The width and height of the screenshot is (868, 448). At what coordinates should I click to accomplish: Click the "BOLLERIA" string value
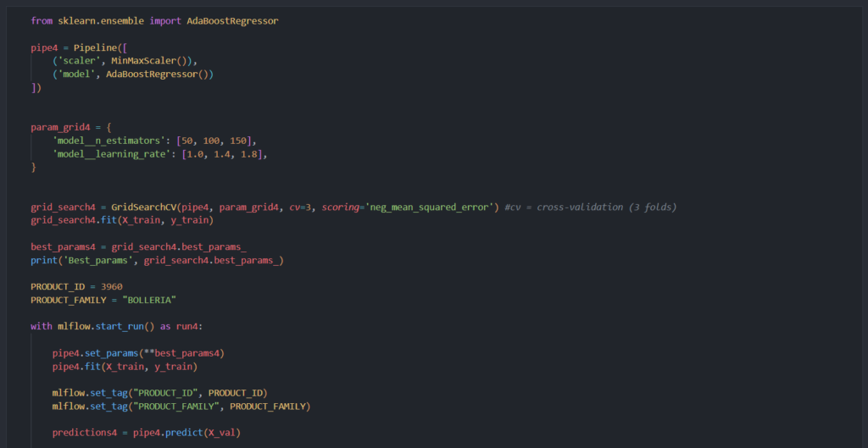[x=149, y=301]
